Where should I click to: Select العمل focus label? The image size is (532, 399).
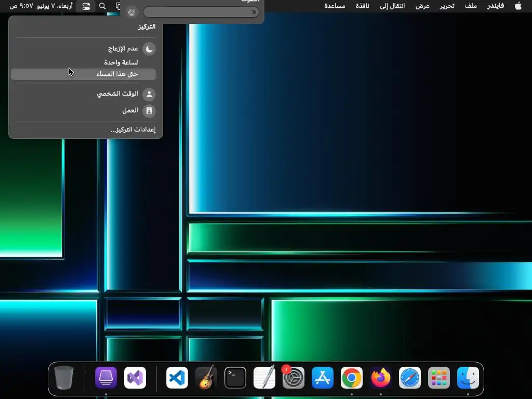click(x=130, y=110)
